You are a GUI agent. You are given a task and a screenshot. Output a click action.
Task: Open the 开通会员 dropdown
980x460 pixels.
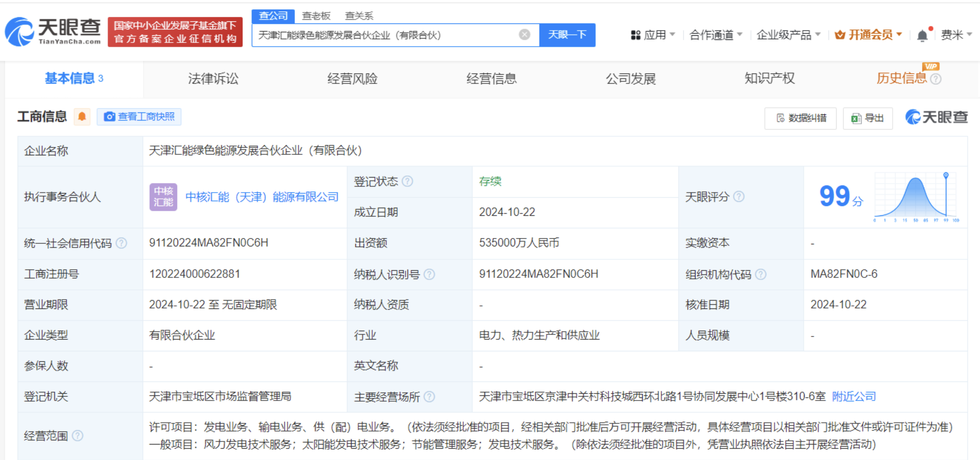(x=868, y=35)
